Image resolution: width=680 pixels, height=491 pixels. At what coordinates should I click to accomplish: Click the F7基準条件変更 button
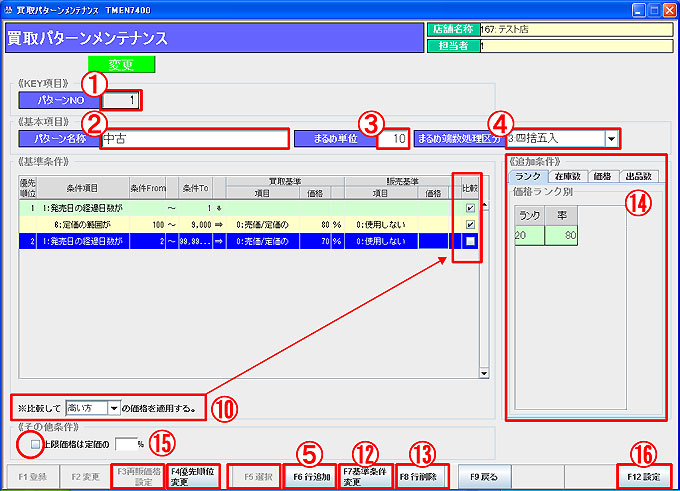coord(365,477)
